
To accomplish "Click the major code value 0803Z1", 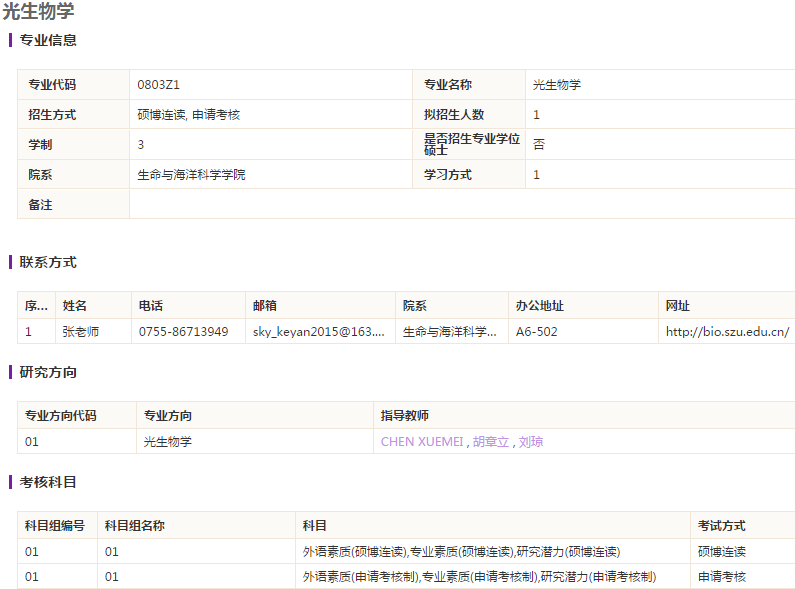I will click(x=158, y=85).
